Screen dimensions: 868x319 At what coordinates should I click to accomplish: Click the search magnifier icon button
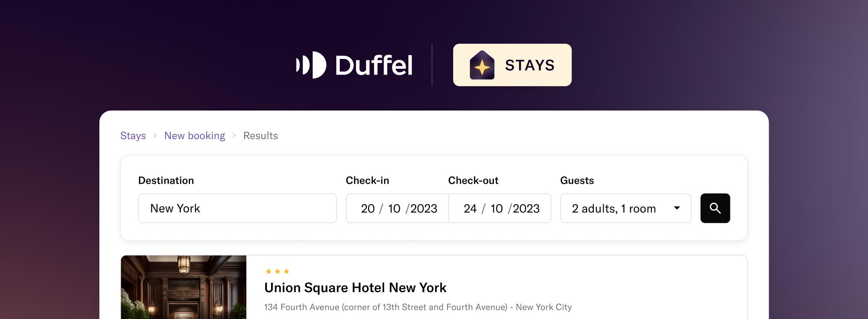pos(715,208)
